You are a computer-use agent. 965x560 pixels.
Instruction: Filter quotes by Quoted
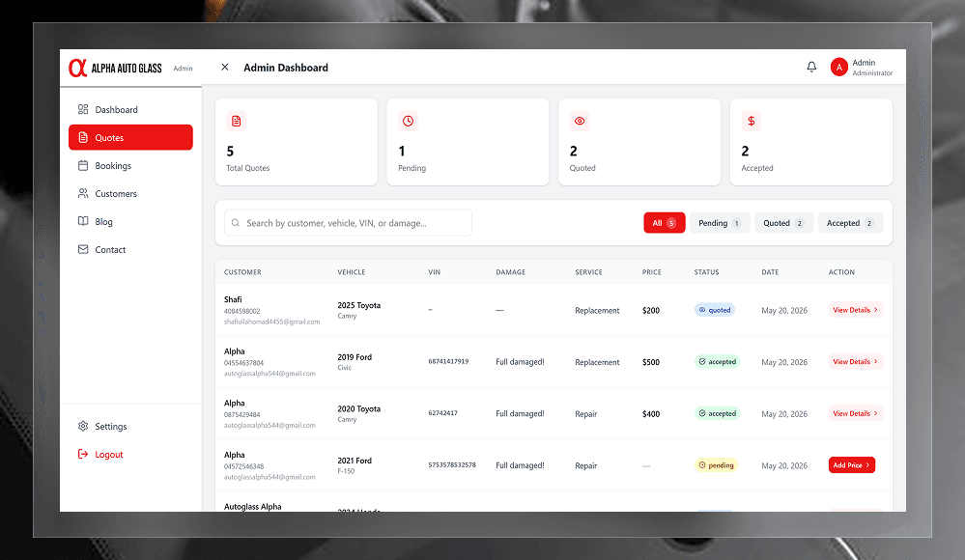783,223
